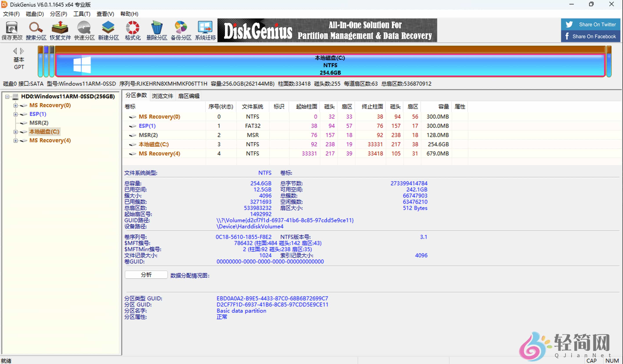623x364 pixels.
Task: Go to previous disk with left arrow
Action: 15,51
